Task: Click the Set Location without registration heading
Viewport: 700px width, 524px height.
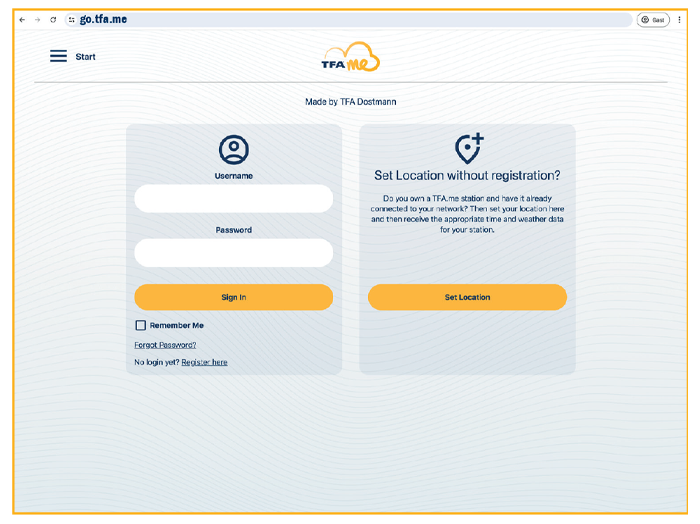Action: pyautogui.click(x=467, y=176)
